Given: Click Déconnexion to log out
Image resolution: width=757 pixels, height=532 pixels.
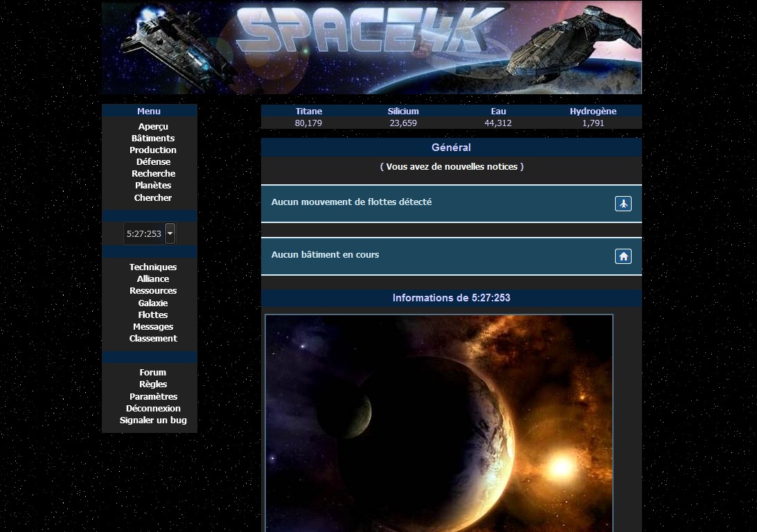Looking at the screenshot, I should click(x=152, y=408).
